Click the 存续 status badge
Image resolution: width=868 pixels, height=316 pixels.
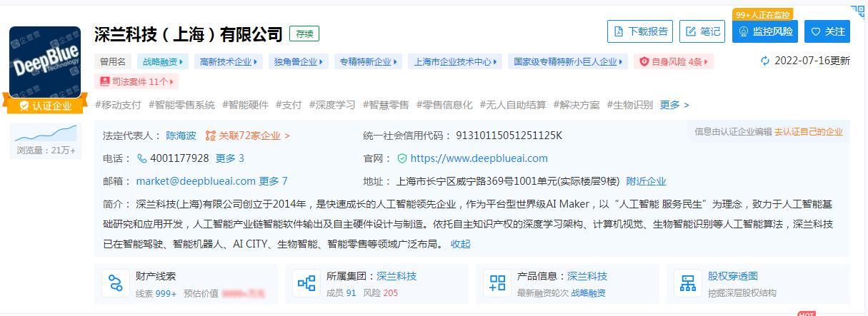pyautogui.click(x=304, y=33)
